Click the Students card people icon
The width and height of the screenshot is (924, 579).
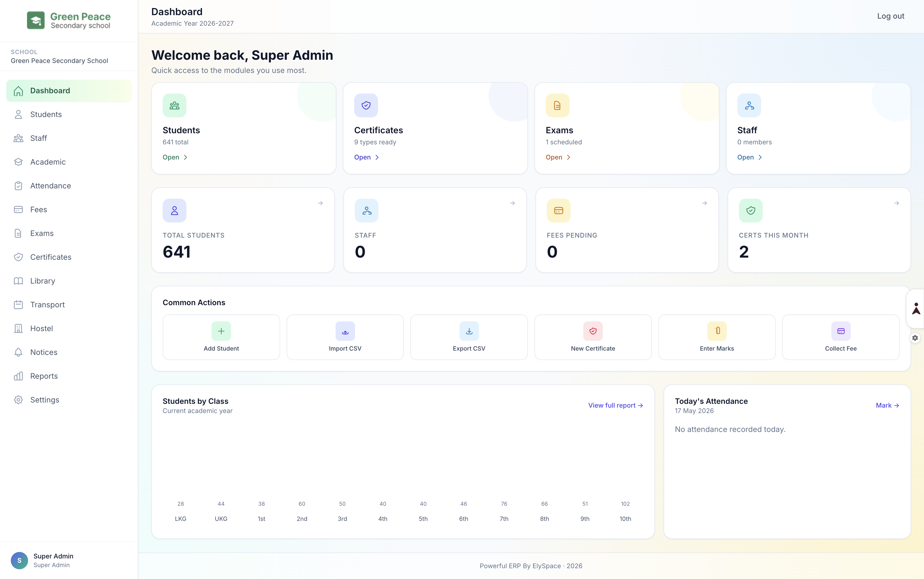pos(175,105)
